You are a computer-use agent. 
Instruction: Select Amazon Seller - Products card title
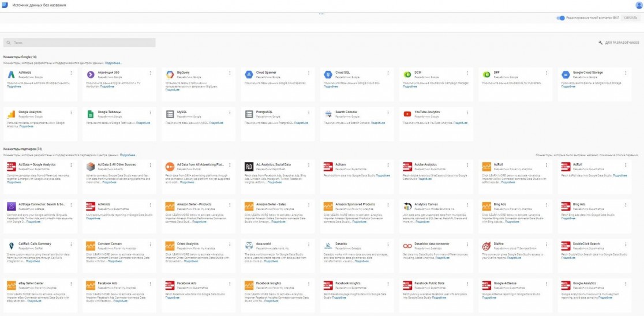(194, 204)
